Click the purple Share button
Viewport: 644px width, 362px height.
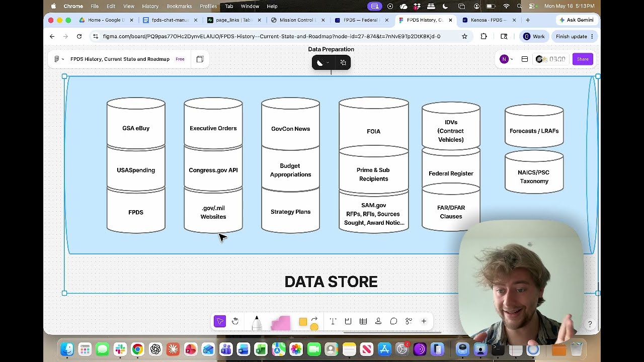[x=583, y=59]
